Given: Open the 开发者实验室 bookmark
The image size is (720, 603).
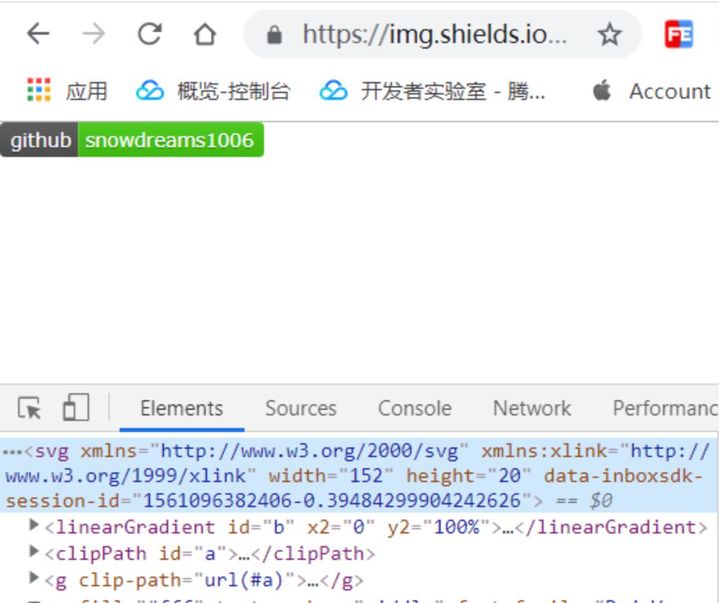Looking at the screenshot, I should [432, 90].
